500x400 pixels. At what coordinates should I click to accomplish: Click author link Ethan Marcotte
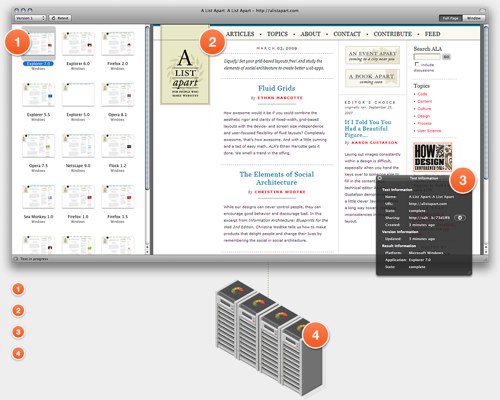click(x=280, y=98)
